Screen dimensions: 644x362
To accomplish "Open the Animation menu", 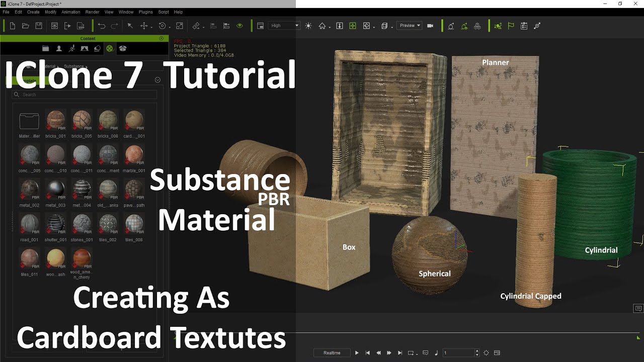I will click(x=71, y=12).
